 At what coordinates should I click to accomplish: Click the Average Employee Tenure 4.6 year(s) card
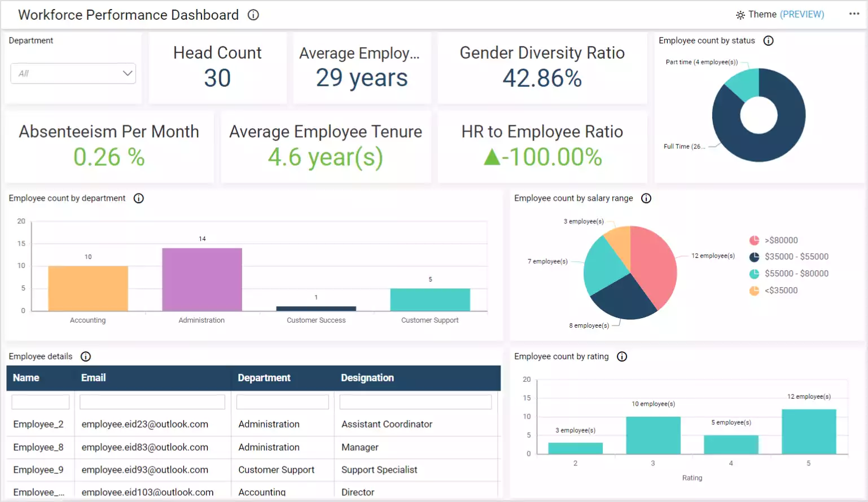[x=326, y=147]
